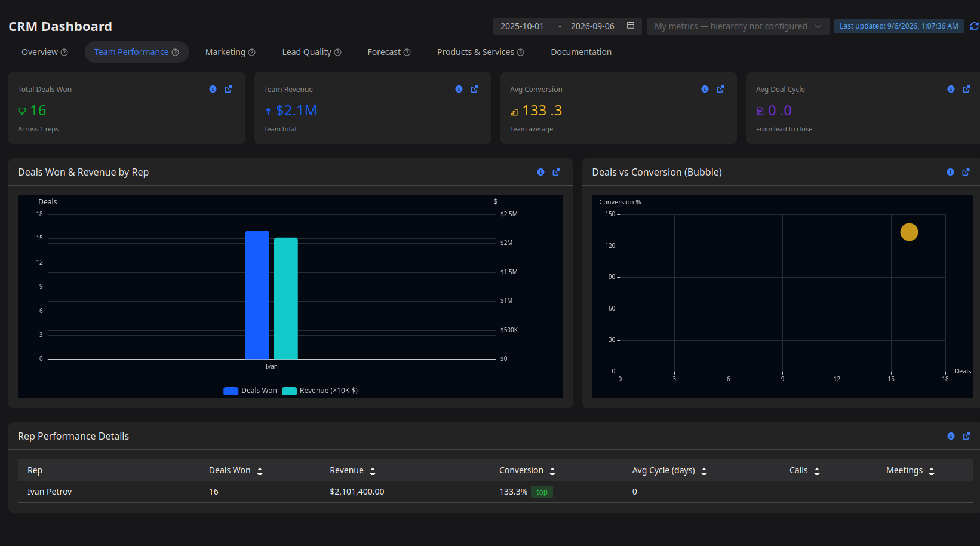Viewport: 980px width, 546px height.
Task: Click help icon next to Forecast tab
Action: (407, 53)
